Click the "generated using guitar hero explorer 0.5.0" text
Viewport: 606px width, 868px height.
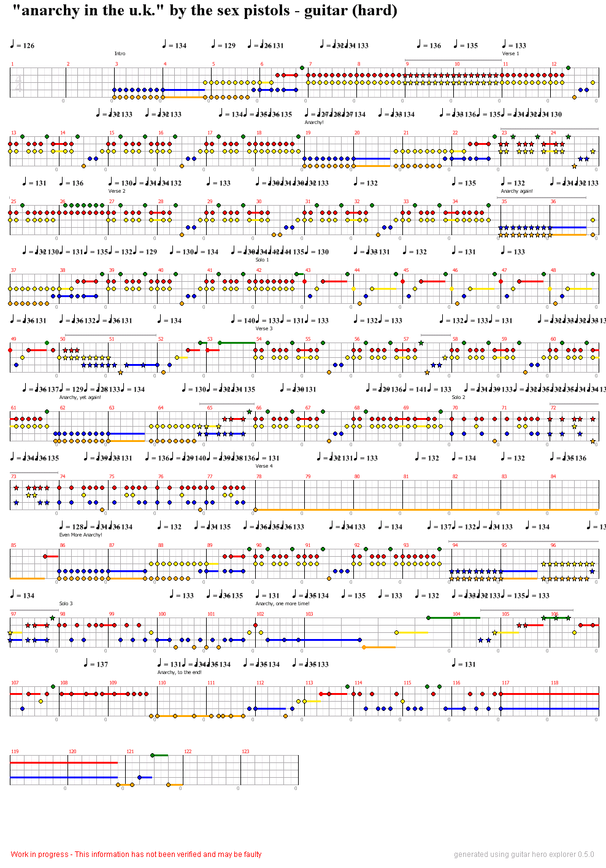(524, 854)
